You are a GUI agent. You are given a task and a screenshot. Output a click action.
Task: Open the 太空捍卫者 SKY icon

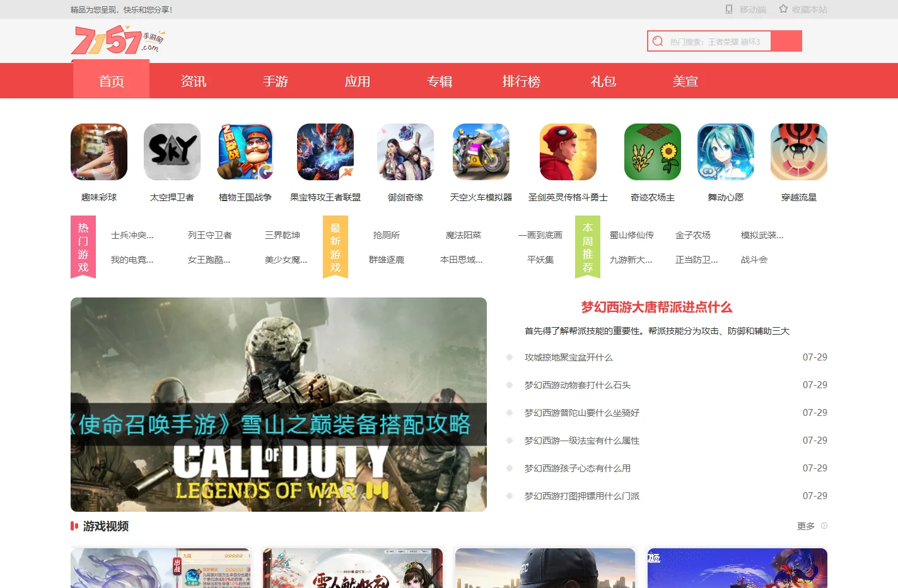click(x=172, y=152)
